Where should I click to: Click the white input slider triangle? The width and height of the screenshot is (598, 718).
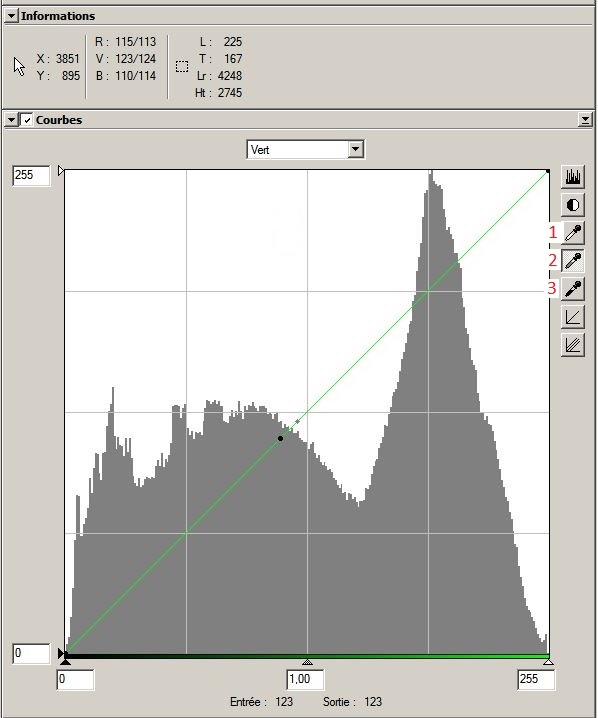click(x=548, y=662)
